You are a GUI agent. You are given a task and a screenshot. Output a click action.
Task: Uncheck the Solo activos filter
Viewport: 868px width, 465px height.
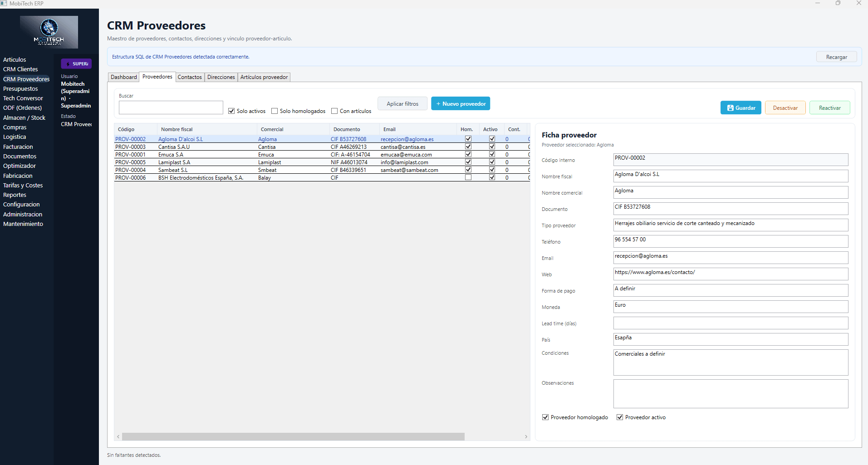tap(231, 111)
